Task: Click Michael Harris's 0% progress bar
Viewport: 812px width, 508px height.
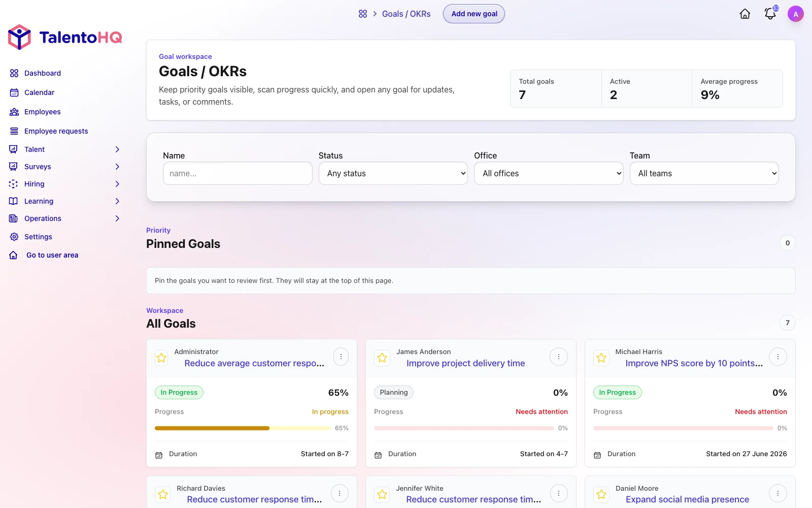Action: (x=683, y=428)
